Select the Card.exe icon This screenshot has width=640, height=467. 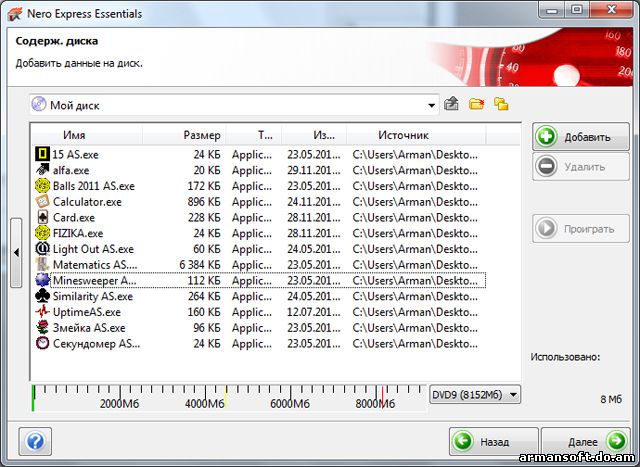click(42, 217)
